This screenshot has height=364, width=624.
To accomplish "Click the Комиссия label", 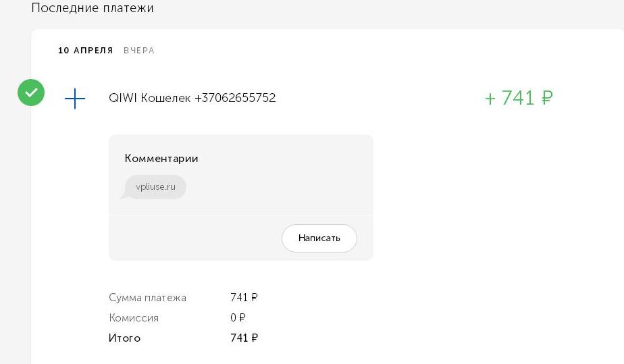I will (134, 318).
